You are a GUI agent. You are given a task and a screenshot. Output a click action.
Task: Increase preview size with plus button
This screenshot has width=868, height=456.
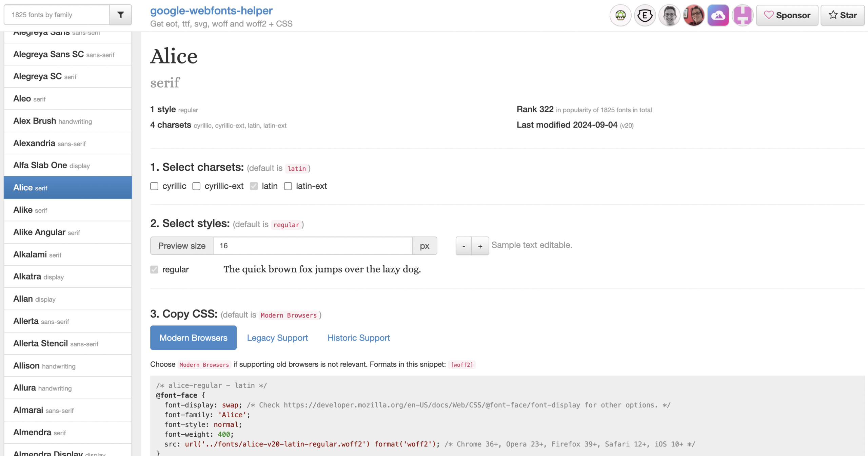[x=480, y=246]
